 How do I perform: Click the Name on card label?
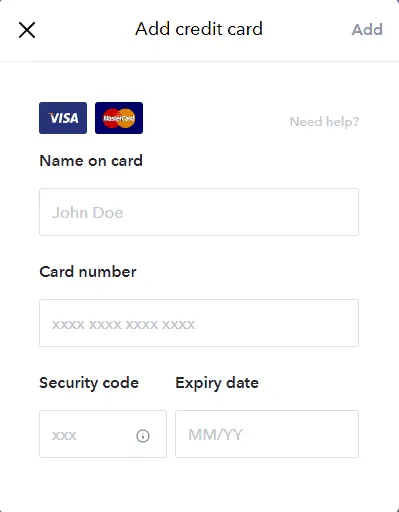pos(91,161)
